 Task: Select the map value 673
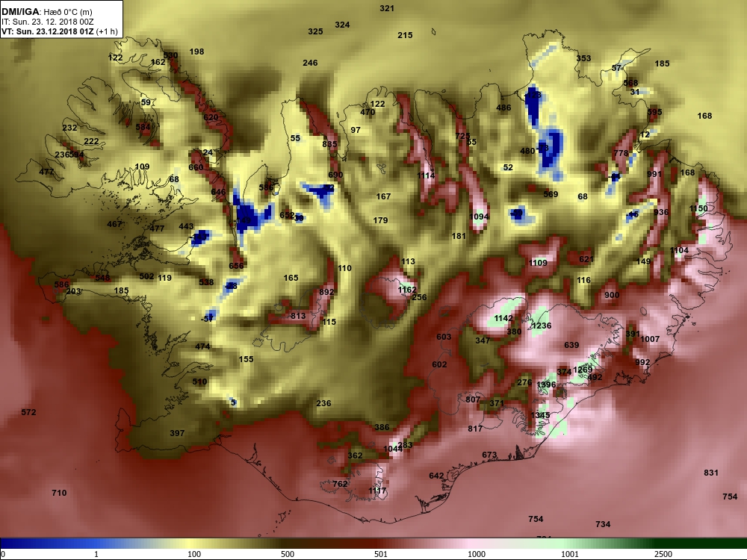point(489,455)
